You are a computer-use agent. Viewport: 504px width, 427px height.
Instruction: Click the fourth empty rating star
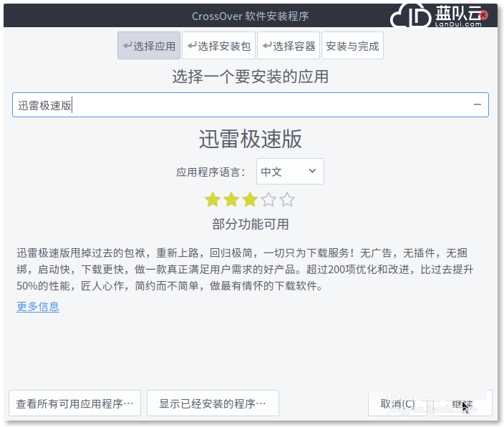point(268,200)
